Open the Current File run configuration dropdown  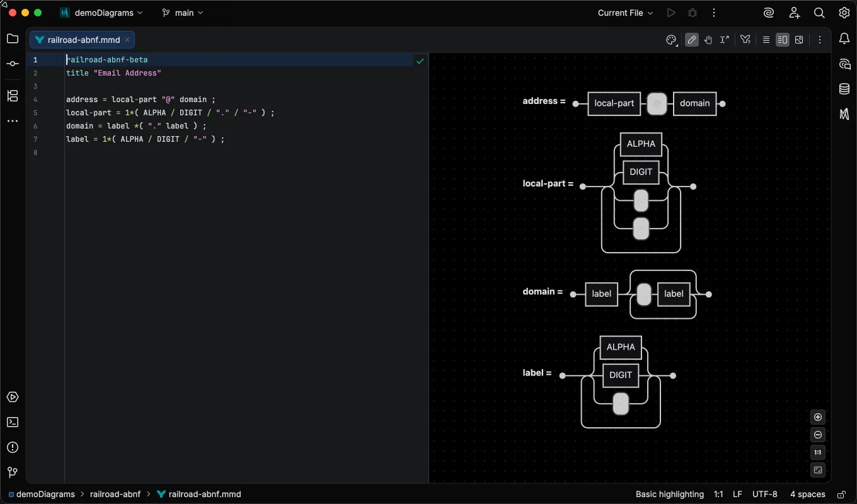click(625, 13)
